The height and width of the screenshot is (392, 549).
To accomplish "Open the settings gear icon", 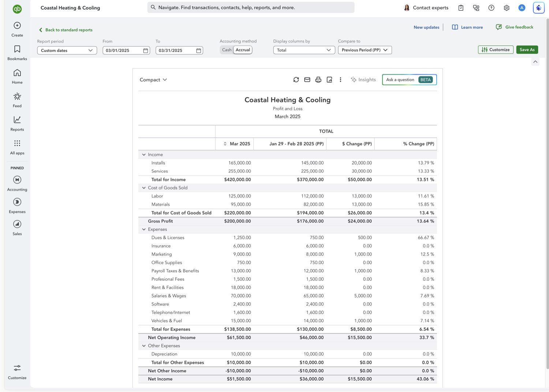I will (x=507, y=8).
